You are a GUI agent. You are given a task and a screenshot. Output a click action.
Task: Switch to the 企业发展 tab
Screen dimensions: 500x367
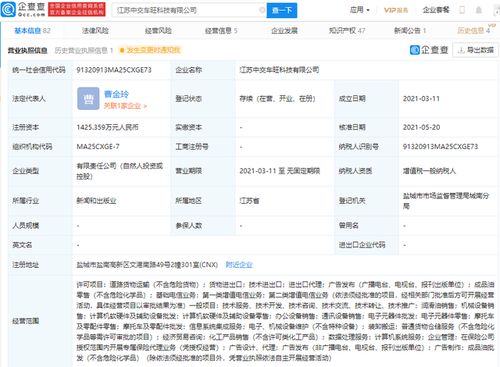pyautogui.click(x=284, y=31)
